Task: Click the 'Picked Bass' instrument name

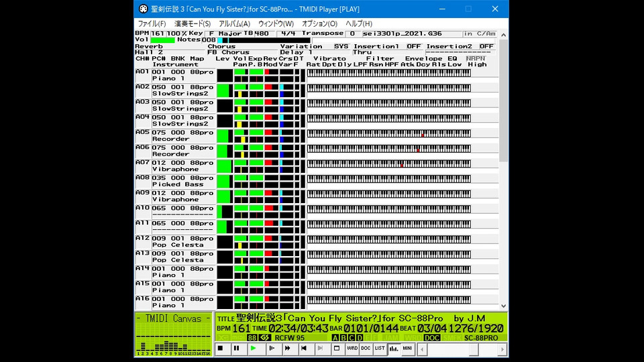Action: point(178,184)
